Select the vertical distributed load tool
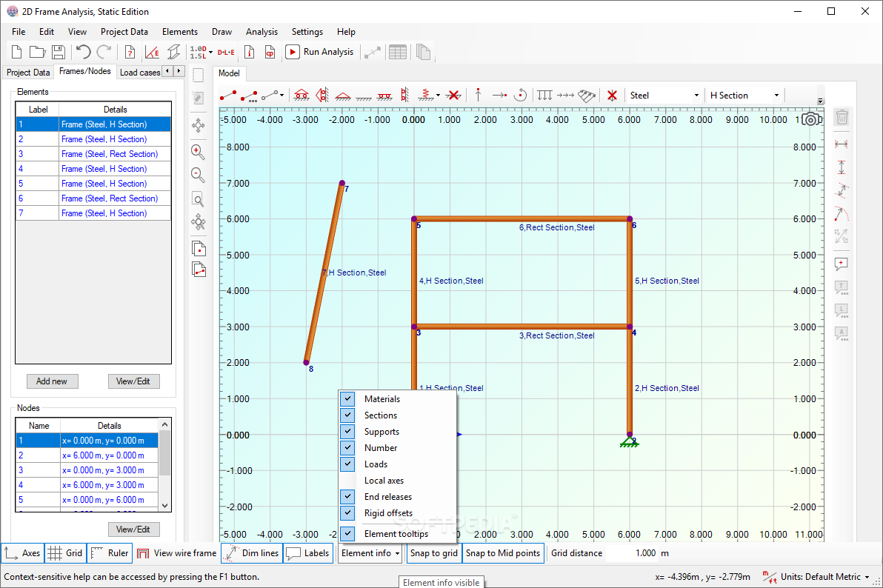Viewport: 883px width, 588px height. [544, 96]
